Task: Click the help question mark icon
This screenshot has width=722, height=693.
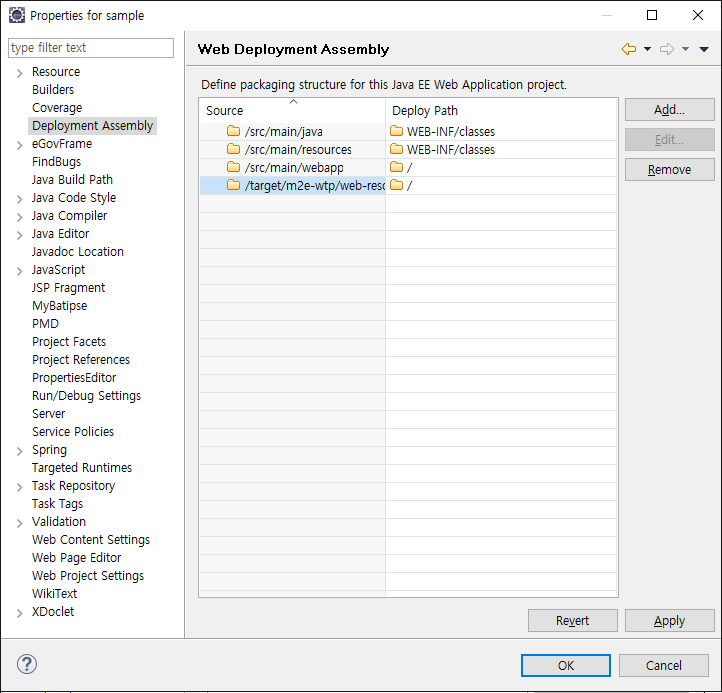Action: (27, 664)
